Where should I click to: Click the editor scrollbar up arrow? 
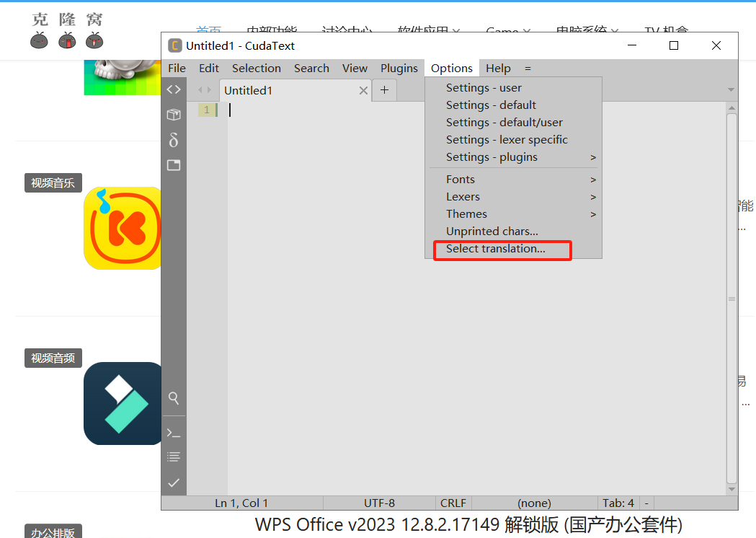coord(731,108)
